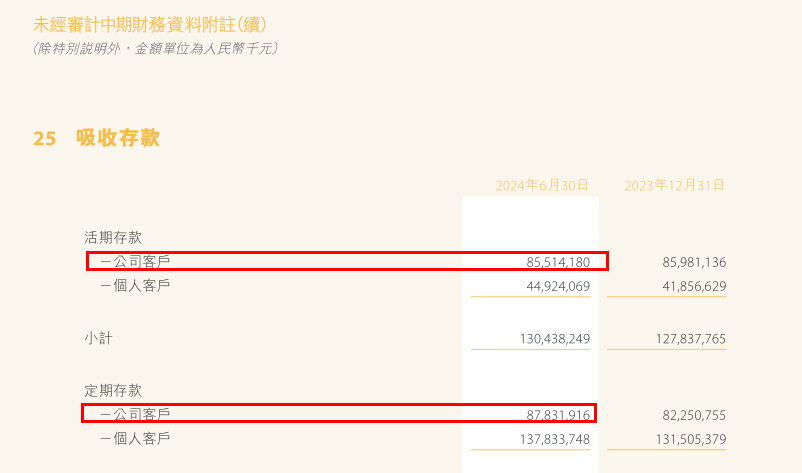Select the section heading 吸收存款
802x473 pixels.
click(x=118, y=138)
